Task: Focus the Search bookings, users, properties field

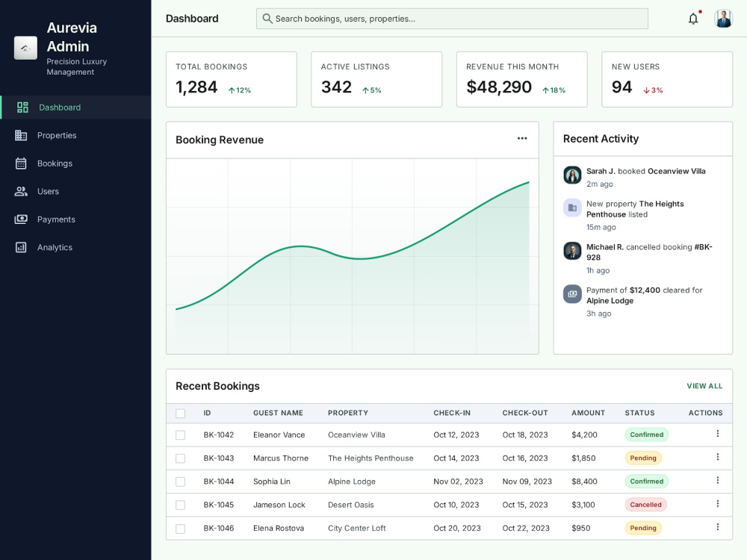Action: click(x=452, y=19)
